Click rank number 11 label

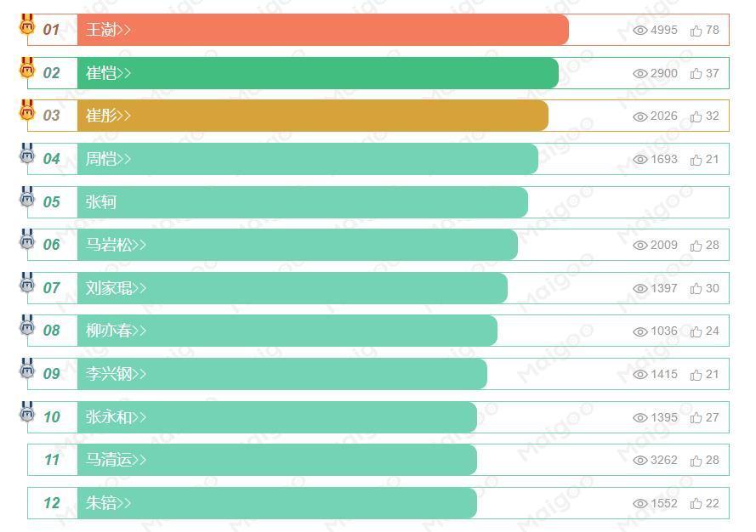pyautogui.click(x=52, y=460)
